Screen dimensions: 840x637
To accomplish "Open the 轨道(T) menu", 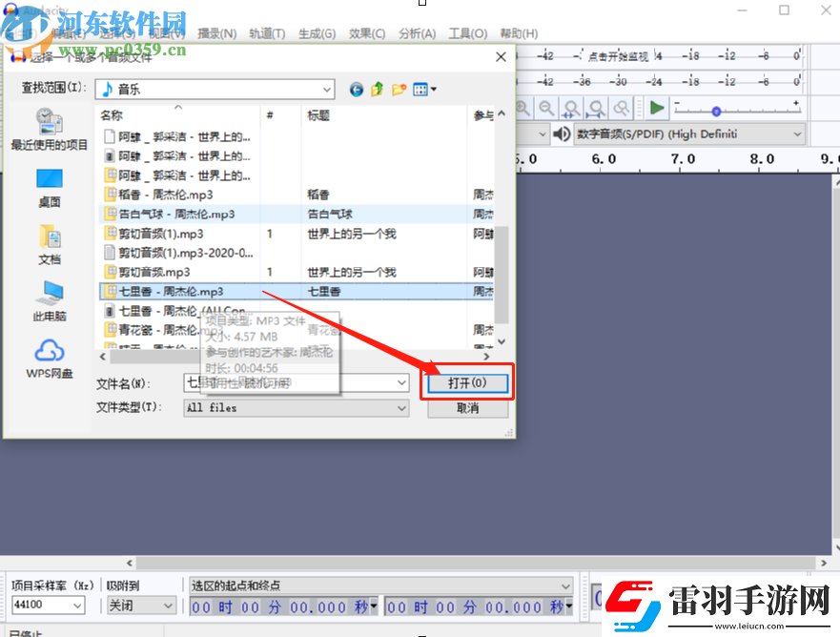I will point(267,33).
